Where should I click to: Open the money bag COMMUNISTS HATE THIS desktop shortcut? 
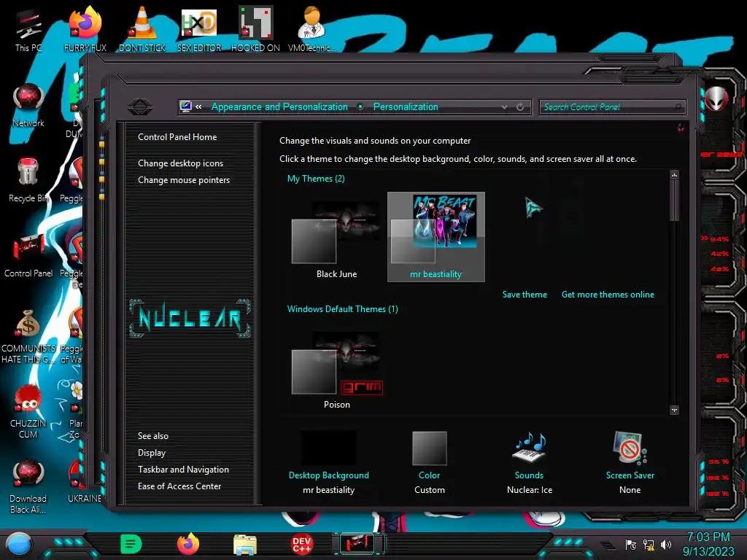pos(28,336)
